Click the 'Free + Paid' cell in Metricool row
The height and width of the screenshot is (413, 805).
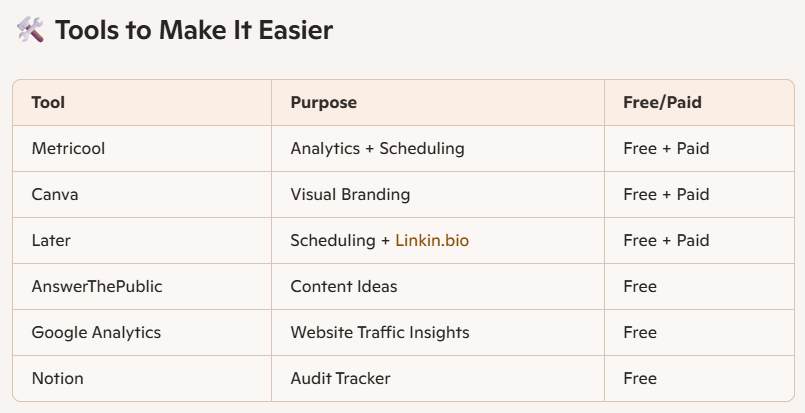(699, 148)
